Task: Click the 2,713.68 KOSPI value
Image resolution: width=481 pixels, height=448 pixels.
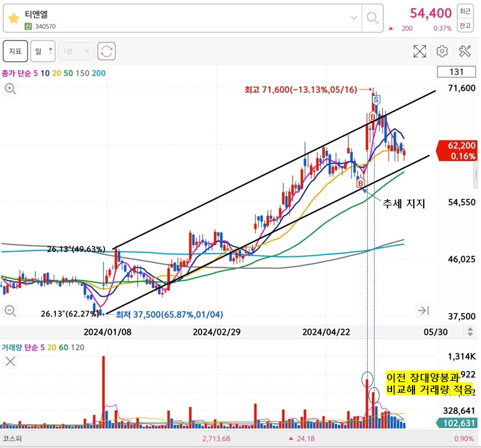Action: pyautogui.click(x=216, y=439)
